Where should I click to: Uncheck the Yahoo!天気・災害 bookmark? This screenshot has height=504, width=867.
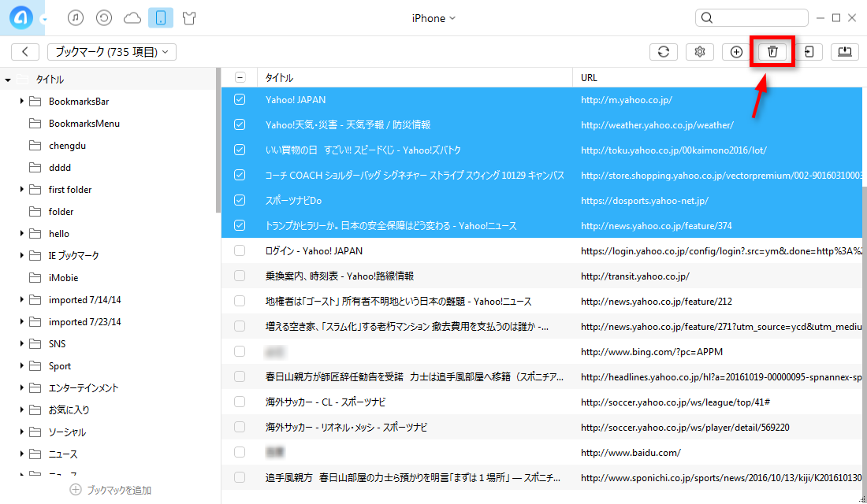pos(240,124)
